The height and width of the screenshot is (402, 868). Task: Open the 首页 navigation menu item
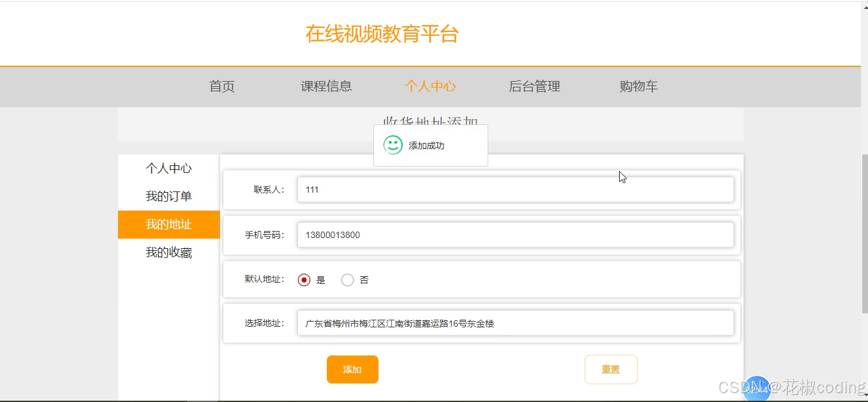(x=221, y=86)
